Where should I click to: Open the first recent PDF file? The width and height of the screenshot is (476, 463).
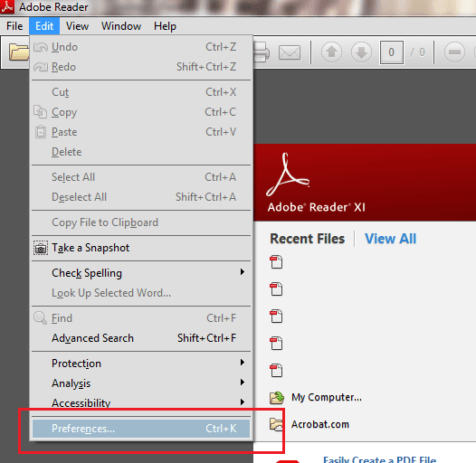tap(276, 262)
